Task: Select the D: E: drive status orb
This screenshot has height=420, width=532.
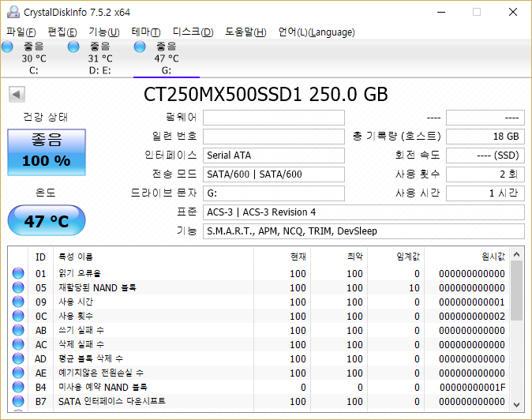Action: click(x=73, y=47)
